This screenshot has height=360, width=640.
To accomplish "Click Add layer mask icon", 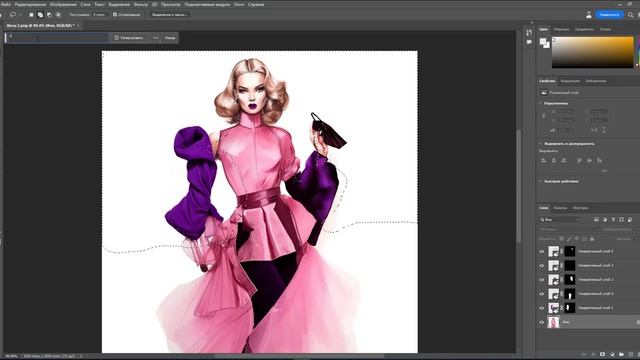I will click(x=602, y=354).
